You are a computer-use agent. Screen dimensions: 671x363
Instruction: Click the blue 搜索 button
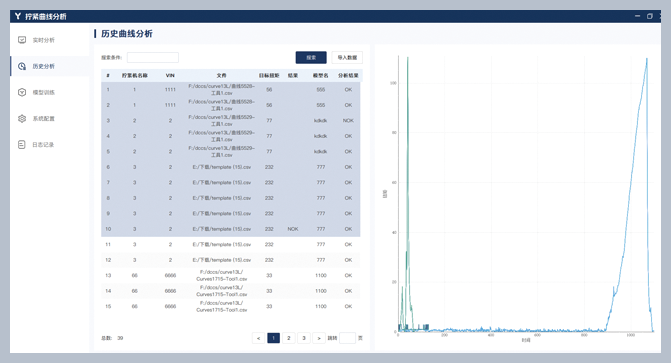(x=311, y=57)
